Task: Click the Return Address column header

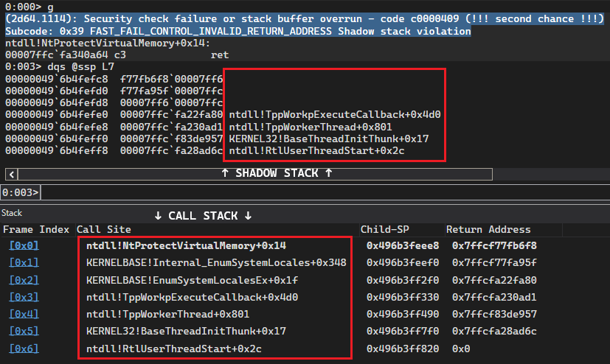Action: tap(488, 230)
